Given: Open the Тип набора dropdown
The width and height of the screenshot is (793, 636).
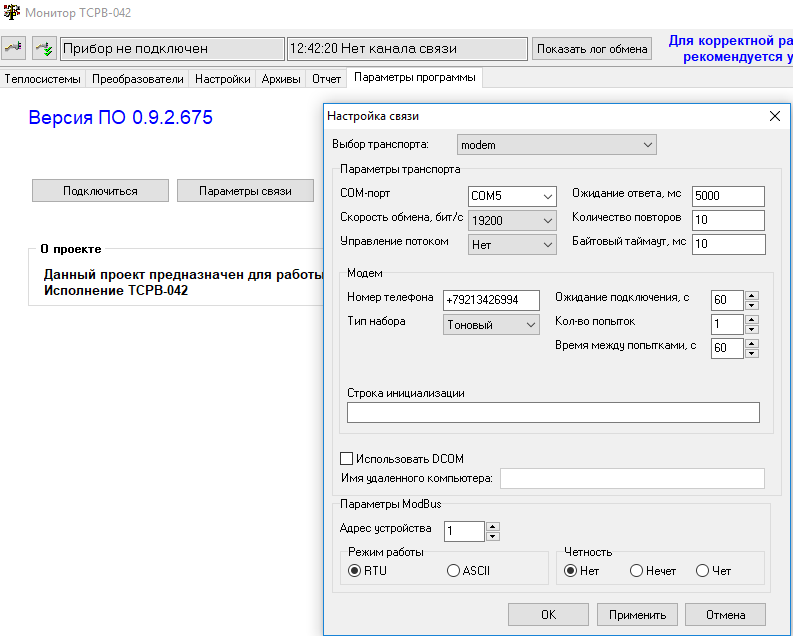Looking at the screenshot, I should (x=491, y=325).
